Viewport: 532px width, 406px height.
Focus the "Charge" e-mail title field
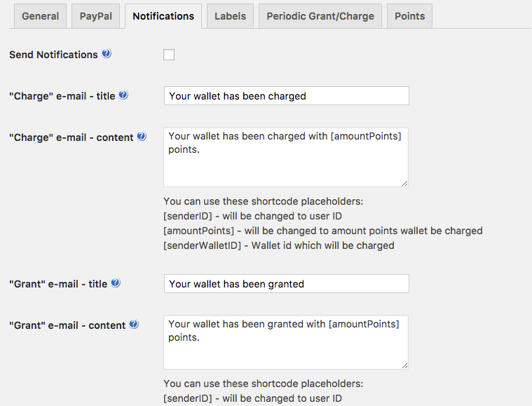click(286, 96)
